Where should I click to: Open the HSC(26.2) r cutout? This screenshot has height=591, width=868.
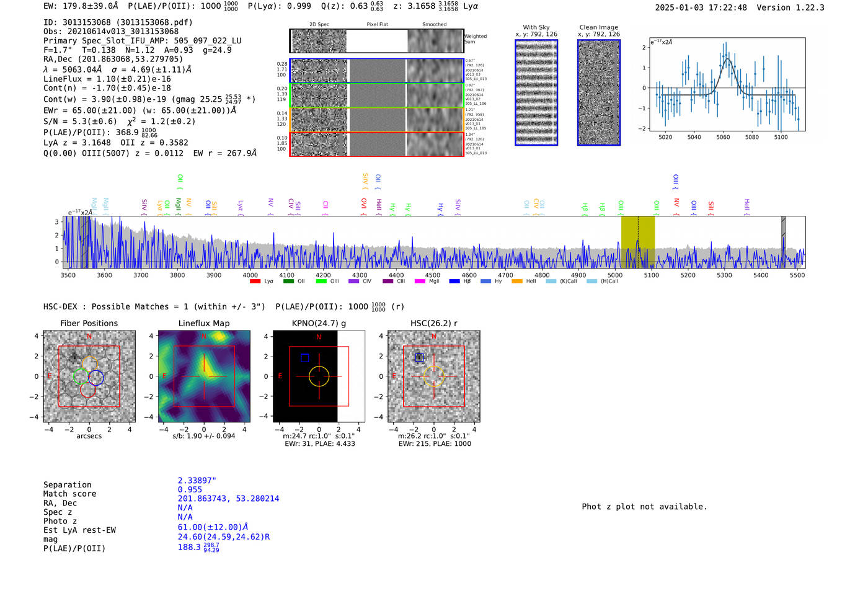pos(433,376)
